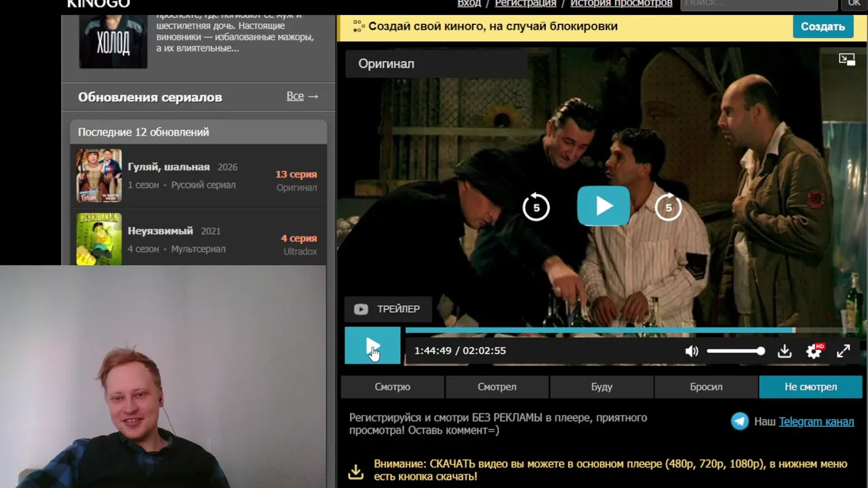
Task: Skip forward 5 seconds with the forward icon
Action: [x=668, y=207]
